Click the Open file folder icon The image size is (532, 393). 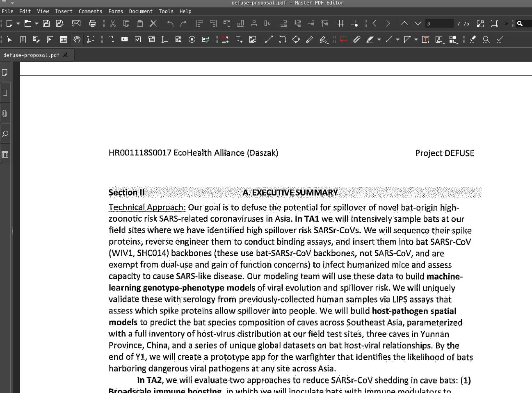(28, 23)
